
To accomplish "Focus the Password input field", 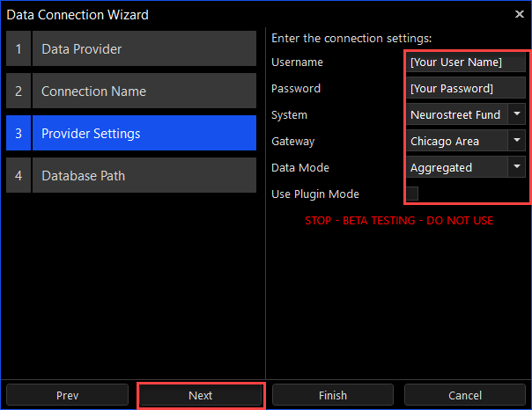I will click(x=466, y=89).
